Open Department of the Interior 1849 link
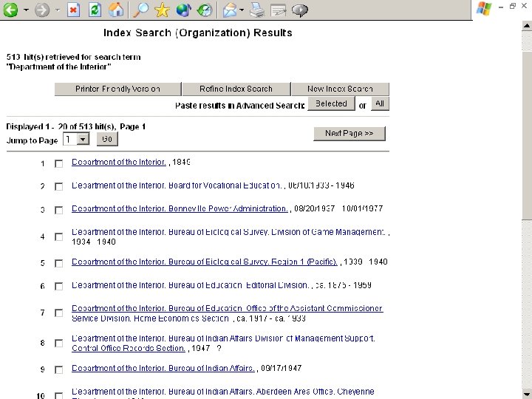 [119, 162]
